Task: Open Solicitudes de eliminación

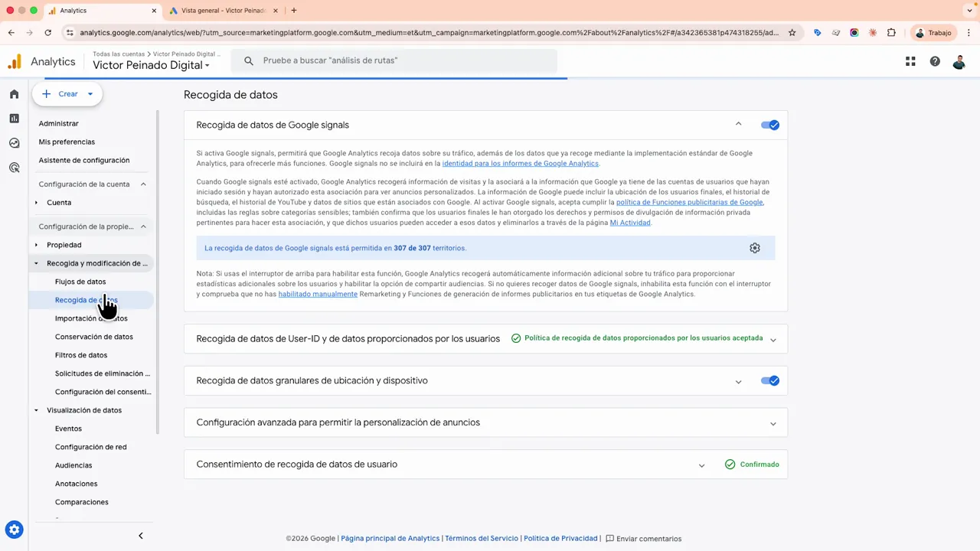Action: [103, 373]
